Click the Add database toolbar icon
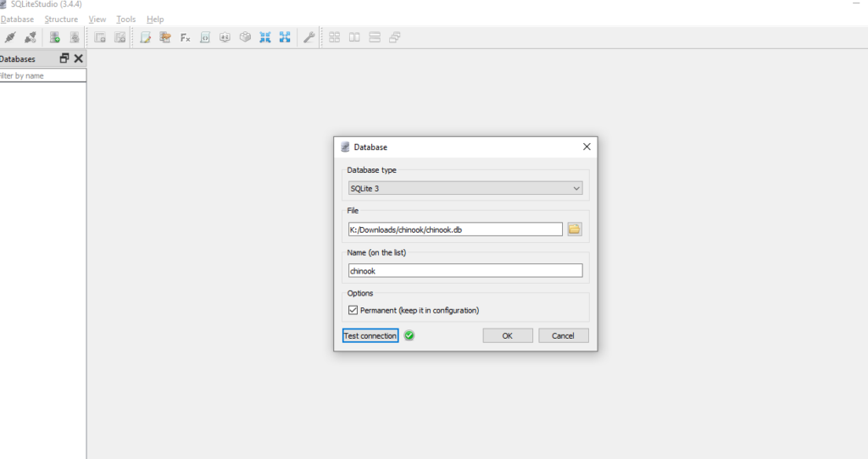The height and width of the screenshot is (459, 868). point(54,37)
